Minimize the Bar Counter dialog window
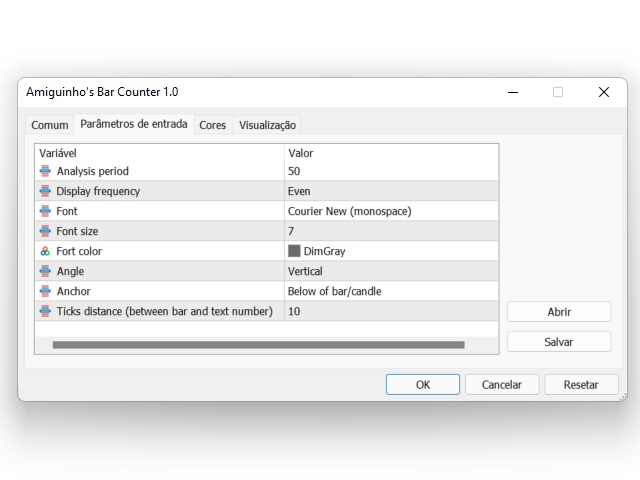 pyautogui.click(x=513, y=92)
